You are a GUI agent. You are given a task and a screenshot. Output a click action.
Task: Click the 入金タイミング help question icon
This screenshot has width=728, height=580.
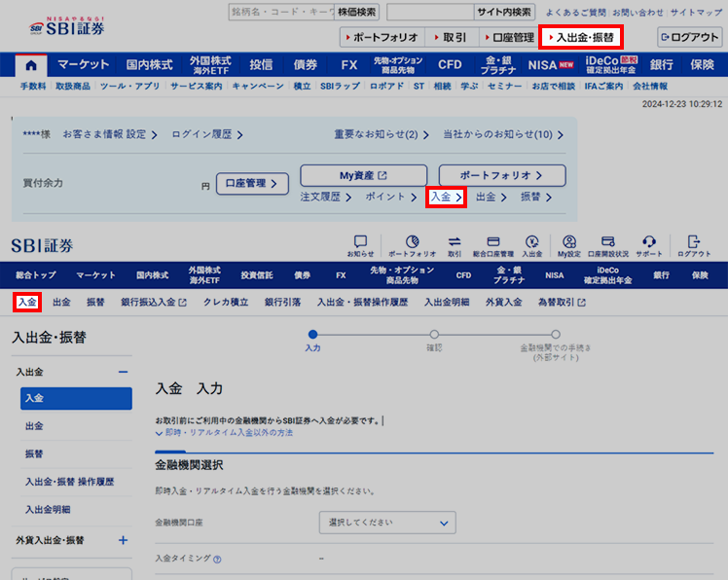click(217, 560)
